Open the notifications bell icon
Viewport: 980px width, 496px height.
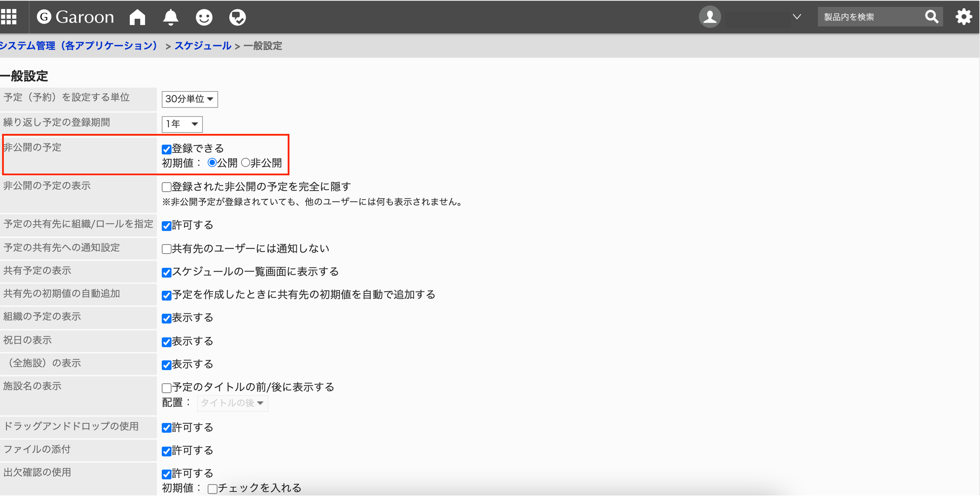tap(170, 17)
